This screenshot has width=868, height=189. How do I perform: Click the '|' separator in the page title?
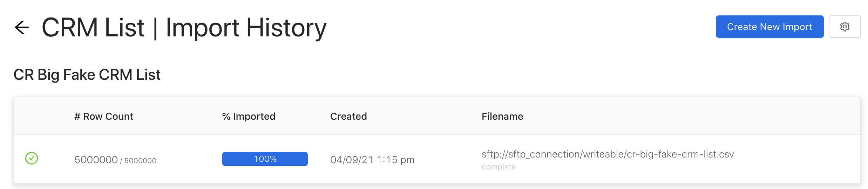155,27
